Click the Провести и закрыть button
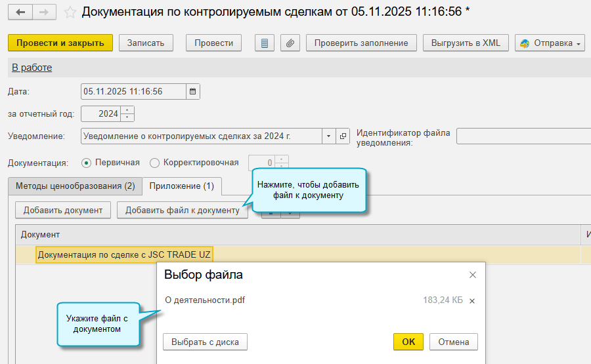This screenshot has width=591, height=364. coord(60,43)
